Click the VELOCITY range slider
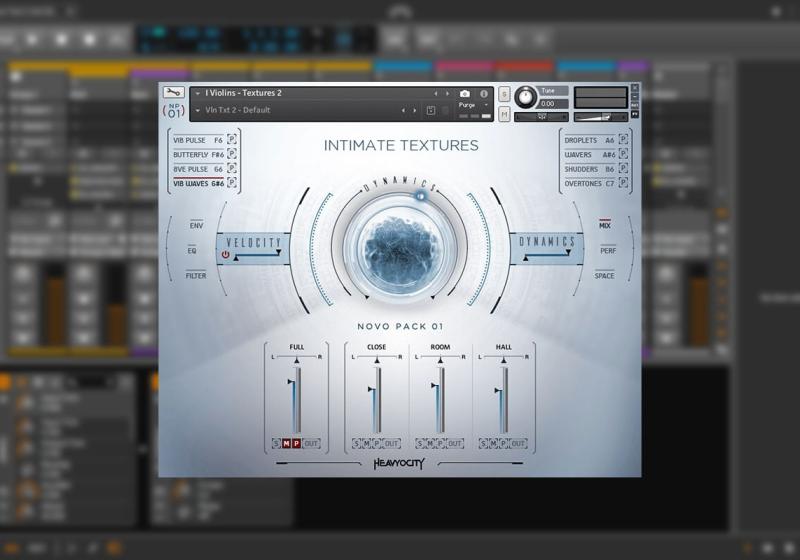Viewport: 800px width, 560px height. click(x=258, y=256)
